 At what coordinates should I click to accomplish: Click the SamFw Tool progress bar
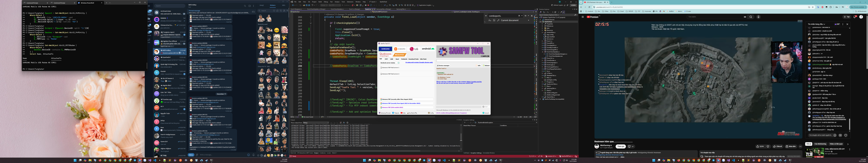[459, 107]
